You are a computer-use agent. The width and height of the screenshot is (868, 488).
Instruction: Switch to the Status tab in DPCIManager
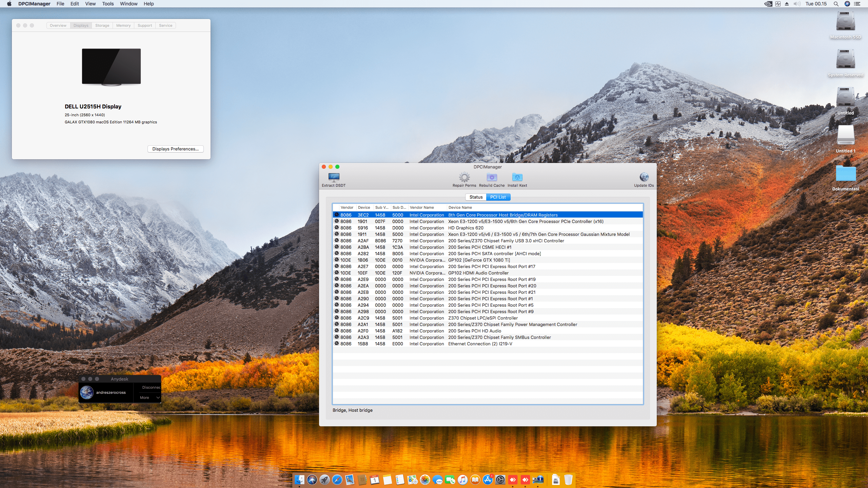(476, 197)
